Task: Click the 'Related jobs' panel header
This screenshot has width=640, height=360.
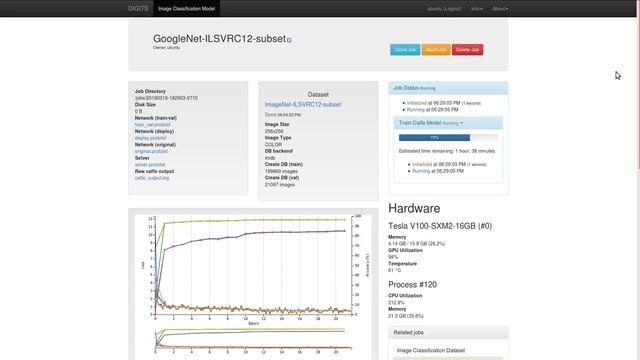Action: tap(448, 333)
